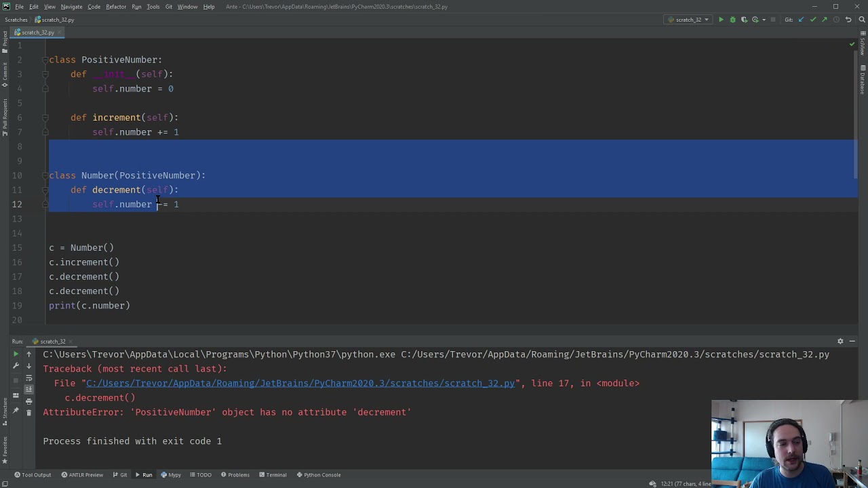Open the dropdown arrow beside Profile
Screen dimensions: 868x488
762,20
